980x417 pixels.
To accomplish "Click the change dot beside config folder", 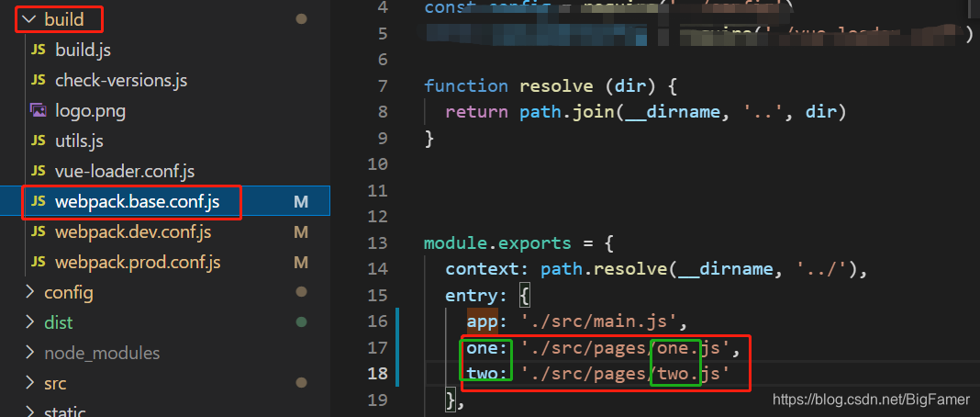I will (301, 291).
